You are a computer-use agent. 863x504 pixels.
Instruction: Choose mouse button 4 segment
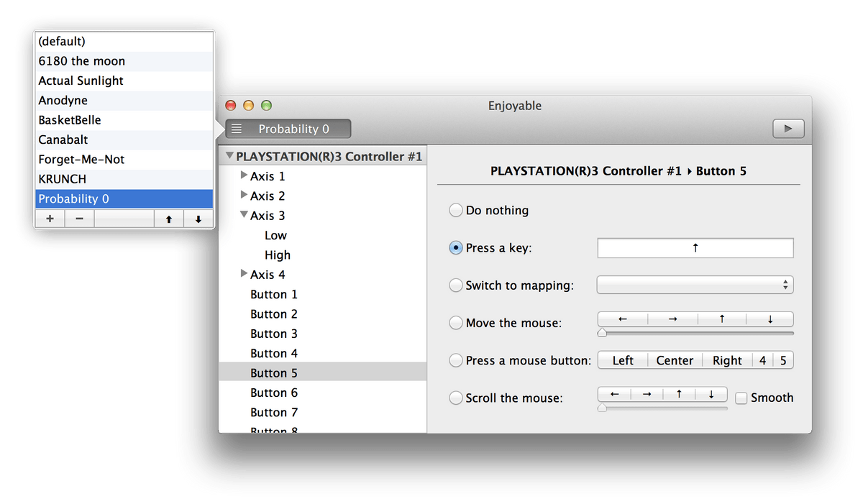(x=762, y=360)
